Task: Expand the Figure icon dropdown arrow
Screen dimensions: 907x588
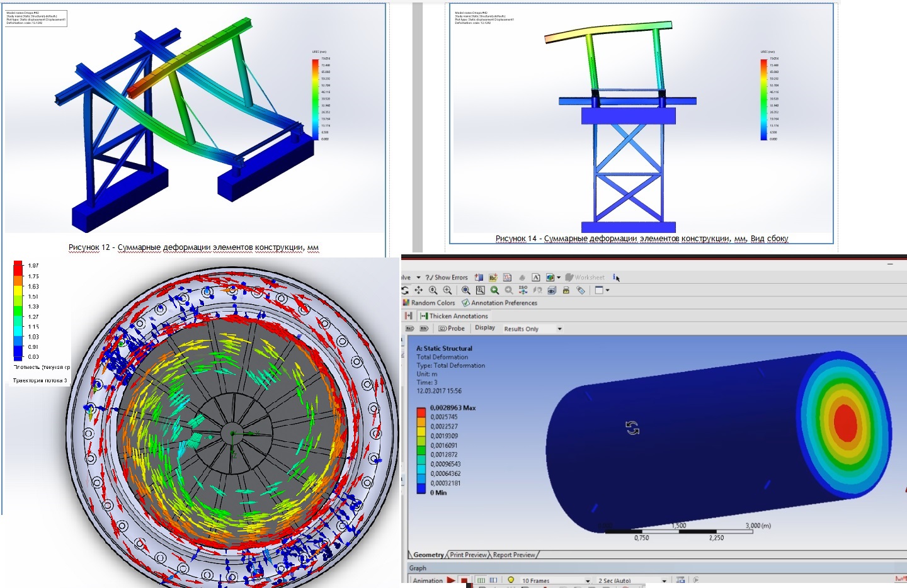Action: [x=559, y=278]
